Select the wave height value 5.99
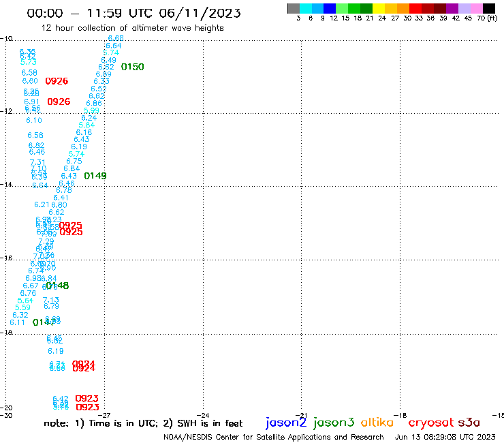This screenshot has width=504, height=443. [91, 110]
